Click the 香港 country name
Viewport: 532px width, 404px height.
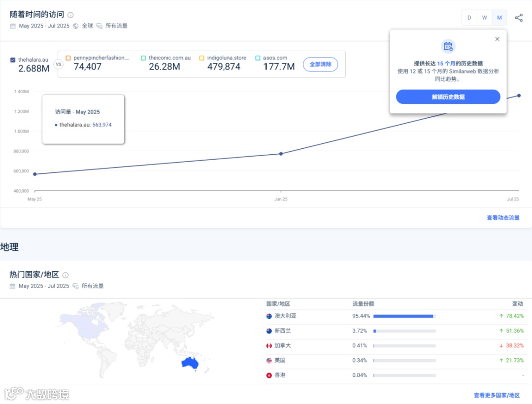(x=280, y=375)
